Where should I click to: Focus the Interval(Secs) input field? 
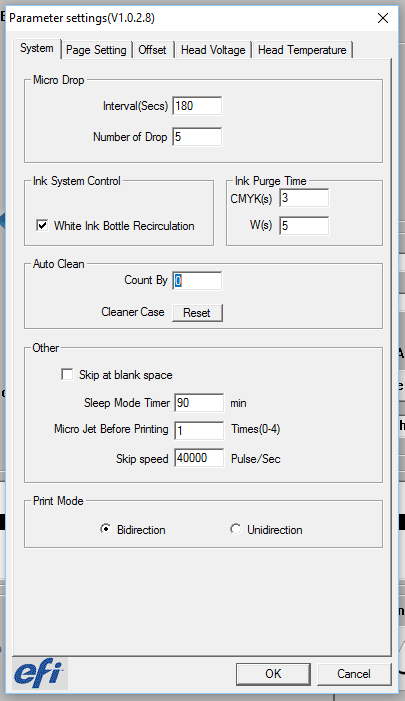[197, 106]
